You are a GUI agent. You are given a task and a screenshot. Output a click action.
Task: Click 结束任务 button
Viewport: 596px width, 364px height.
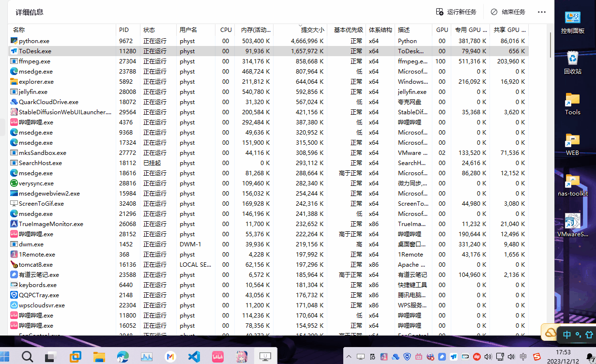click(x=508, y=12)
